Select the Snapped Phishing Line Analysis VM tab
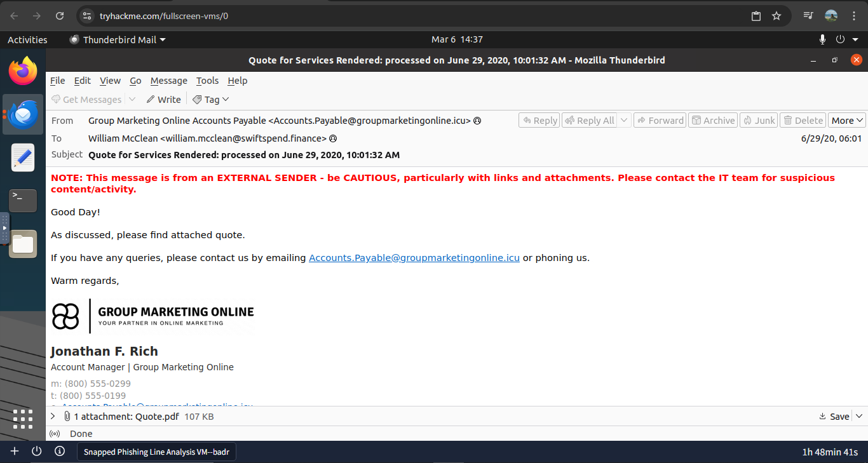Viewport: 868px width, 463px height. tap(157, 452)
